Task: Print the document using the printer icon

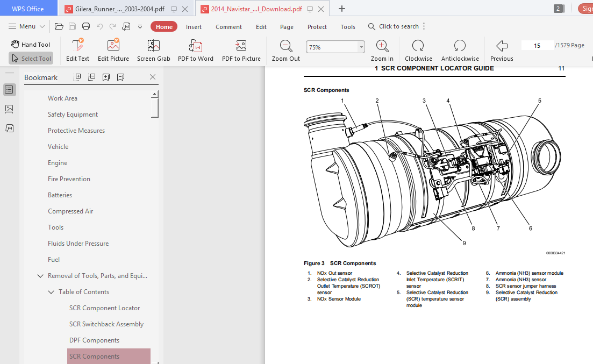Action: [x=86, y=26]
